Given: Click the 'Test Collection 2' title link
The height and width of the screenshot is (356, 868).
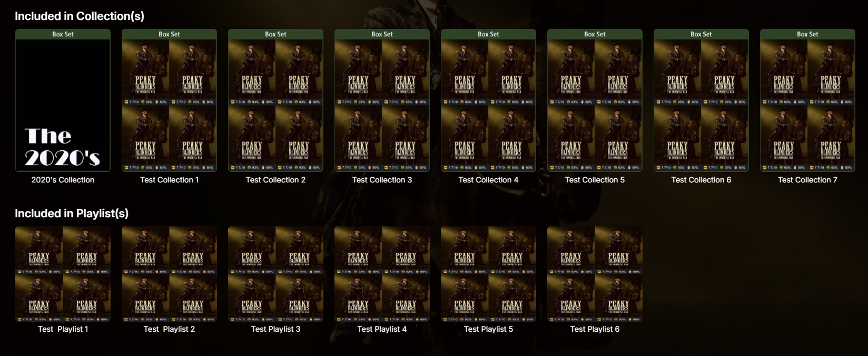Looking at the screenshot, I should point(275,180).
